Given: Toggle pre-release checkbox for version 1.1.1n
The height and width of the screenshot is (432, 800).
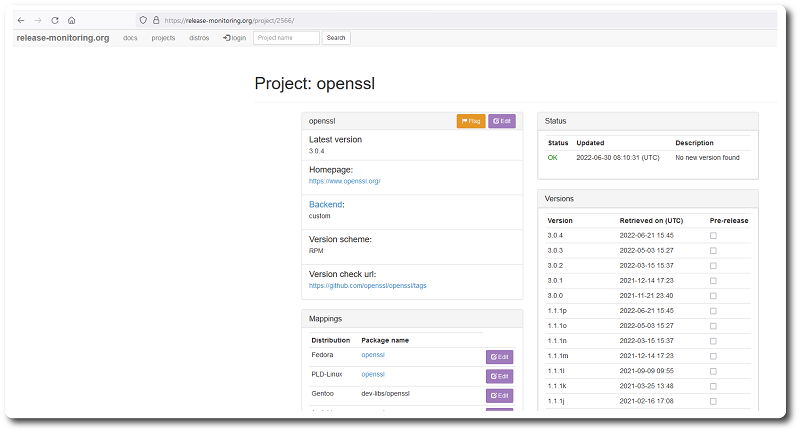Looking at the screenshot, I should pos(713,341).
